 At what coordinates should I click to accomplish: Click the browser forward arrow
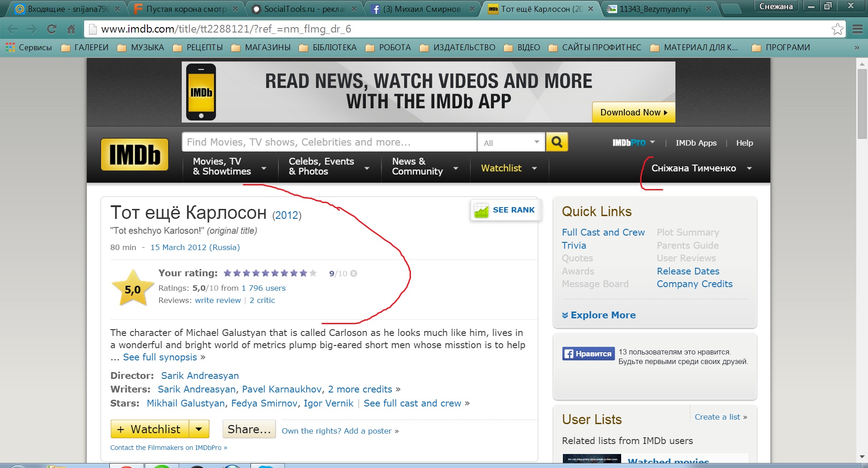point(31,29)
